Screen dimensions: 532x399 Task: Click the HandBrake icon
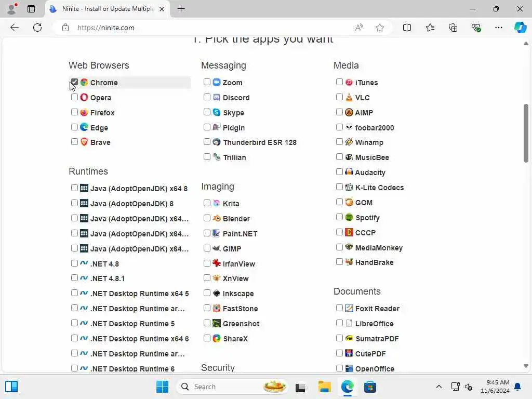coord(349,262)
